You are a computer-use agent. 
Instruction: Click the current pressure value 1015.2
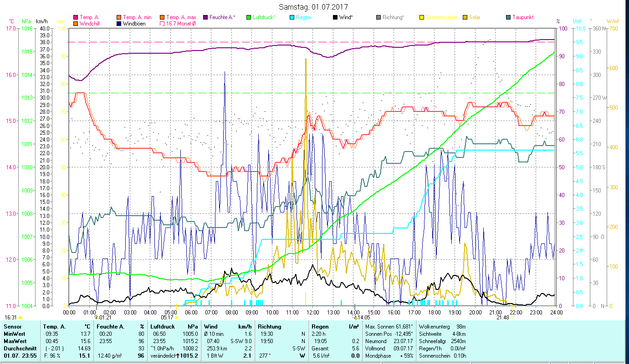point(189,356)
